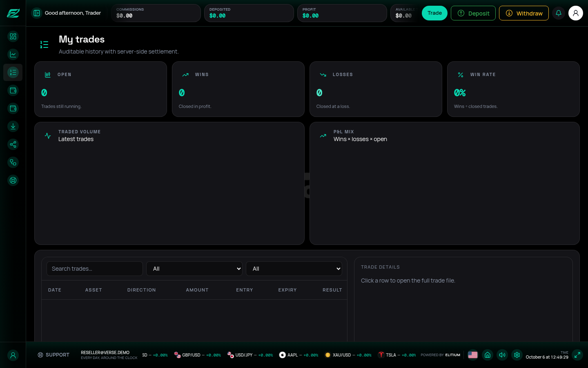
Task: Click the Withdraw button
Action: coord(524,13)
